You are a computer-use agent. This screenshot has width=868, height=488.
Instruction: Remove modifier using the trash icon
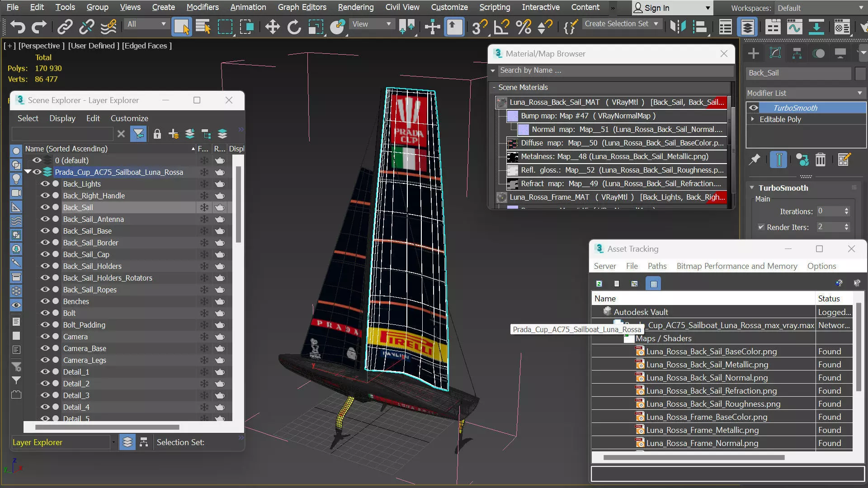pyautogui.click(x=821, y=160)
